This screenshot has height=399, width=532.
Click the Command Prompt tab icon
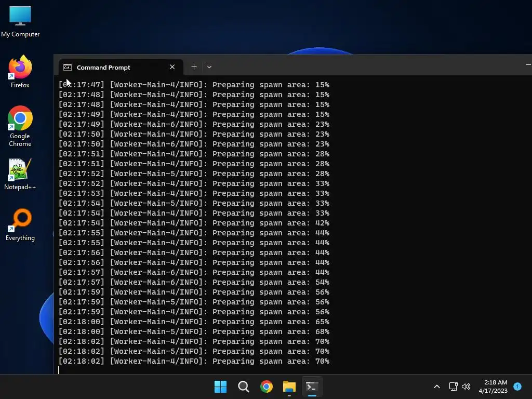68,68
